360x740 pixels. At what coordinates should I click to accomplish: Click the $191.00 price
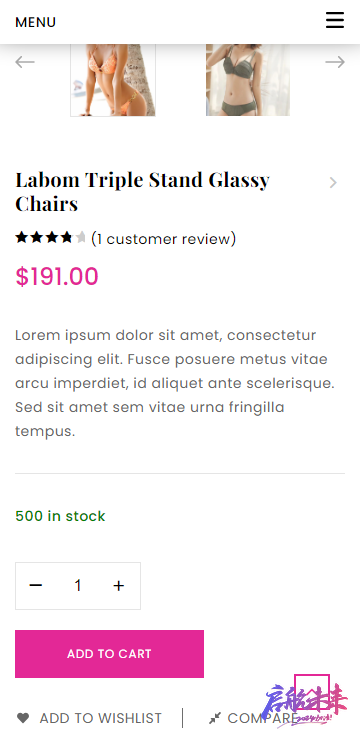click(x=57, y=277)
